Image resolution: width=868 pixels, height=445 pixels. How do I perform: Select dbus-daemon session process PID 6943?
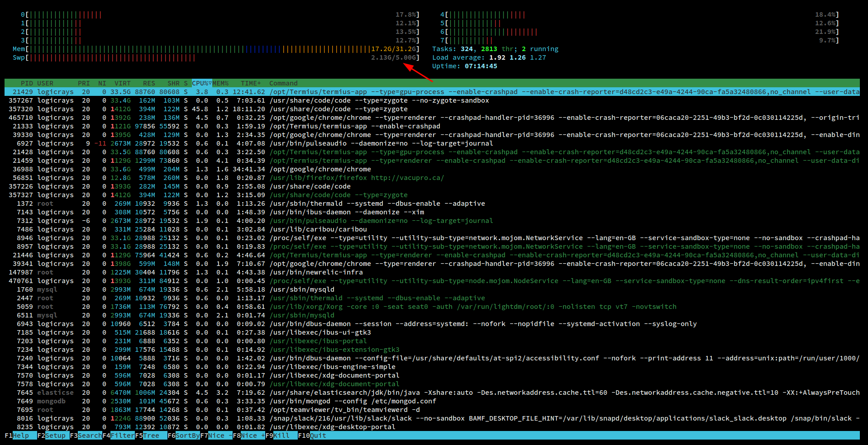click(x=432, y=324)
